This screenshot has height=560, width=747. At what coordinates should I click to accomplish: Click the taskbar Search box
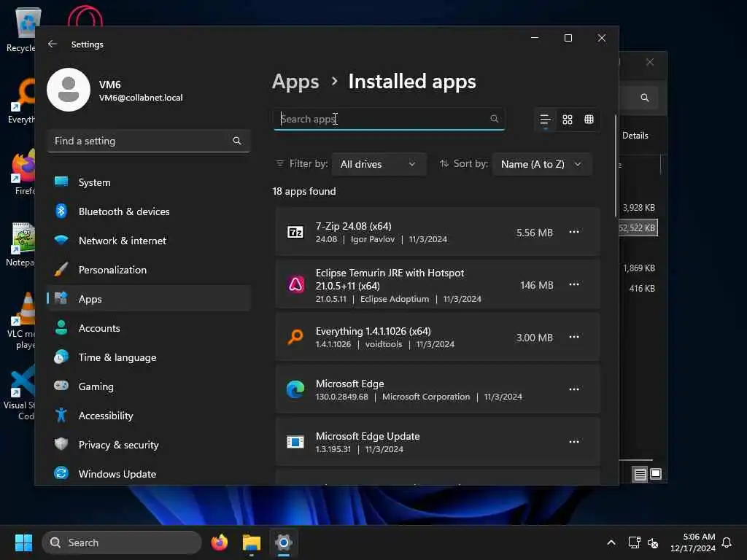(x=122, y=542)
